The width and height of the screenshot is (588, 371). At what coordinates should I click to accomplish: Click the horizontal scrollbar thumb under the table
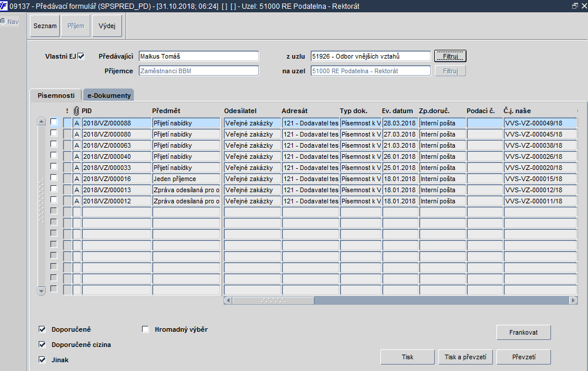pos(273,300)
